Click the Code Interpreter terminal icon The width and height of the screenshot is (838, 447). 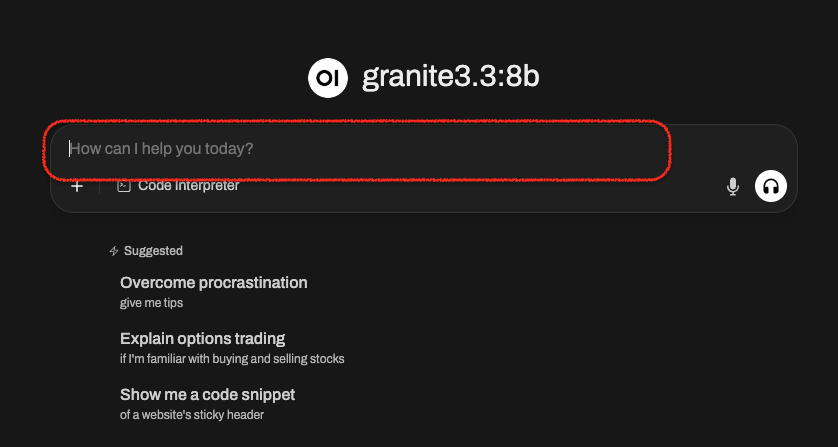(124, 186)
